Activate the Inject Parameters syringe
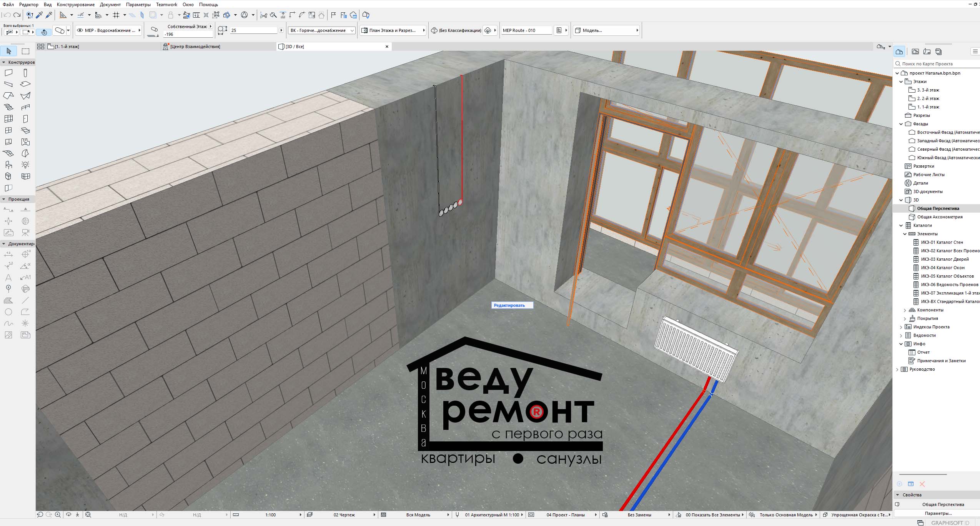Viewport: 980px width, 526px height. (x=49, y=15)
